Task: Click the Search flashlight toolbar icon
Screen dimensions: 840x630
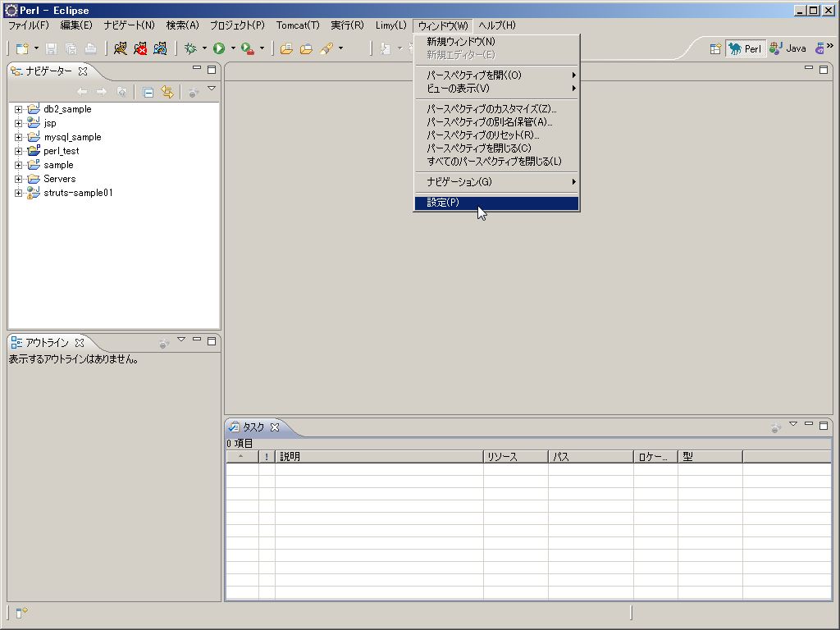Action: (x=326, y=48)
